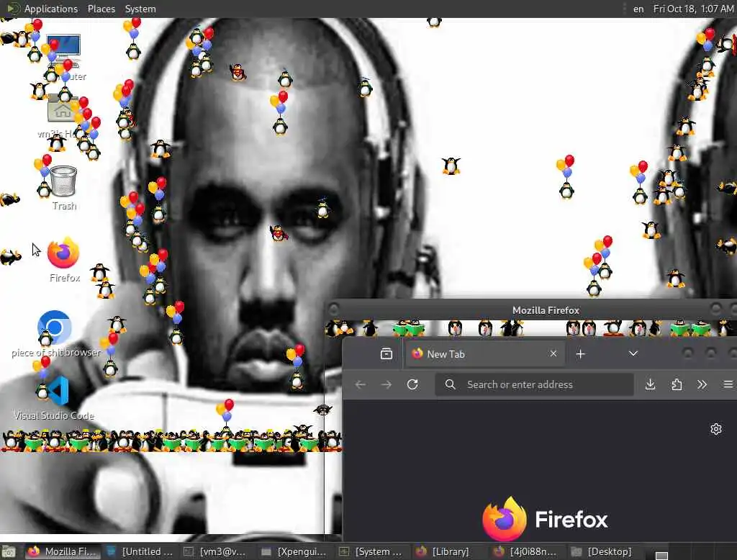Go forward in Firefox
737x560 pixels.
[386, 384]
